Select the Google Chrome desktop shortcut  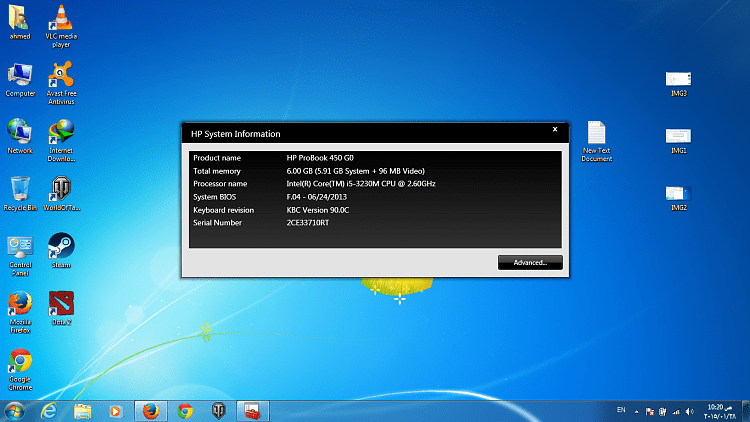coord(20,370)
